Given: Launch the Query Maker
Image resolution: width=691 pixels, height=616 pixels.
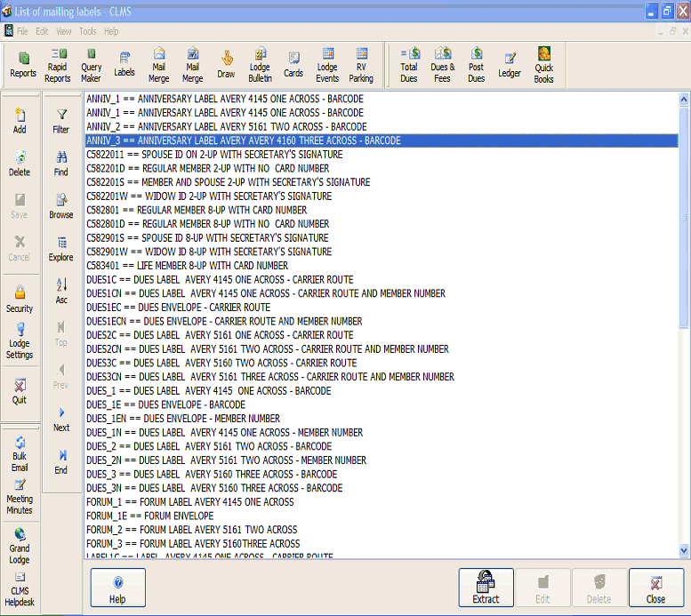Looking at the screenshot, I should coord(91,65).
